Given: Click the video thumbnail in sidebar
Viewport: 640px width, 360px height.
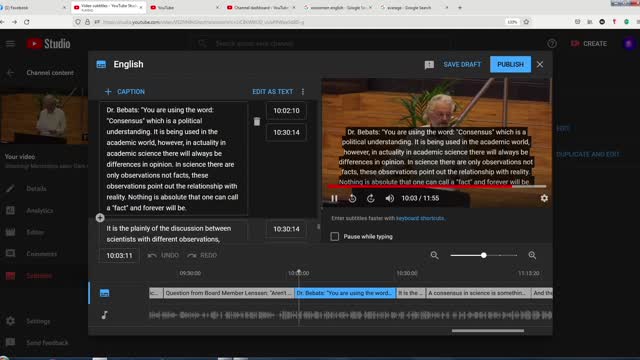Looking at the screenshot, I should coord(44,117).
